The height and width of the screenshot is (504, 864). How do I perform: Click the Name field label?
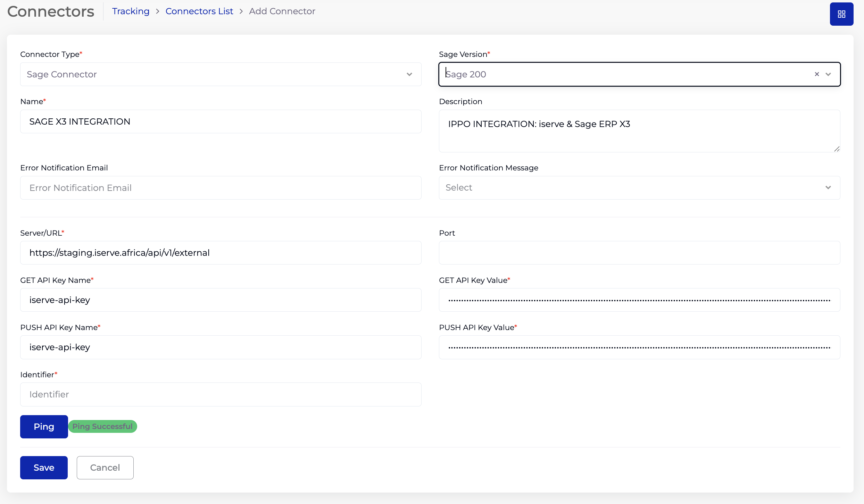(x=33, y=101)
